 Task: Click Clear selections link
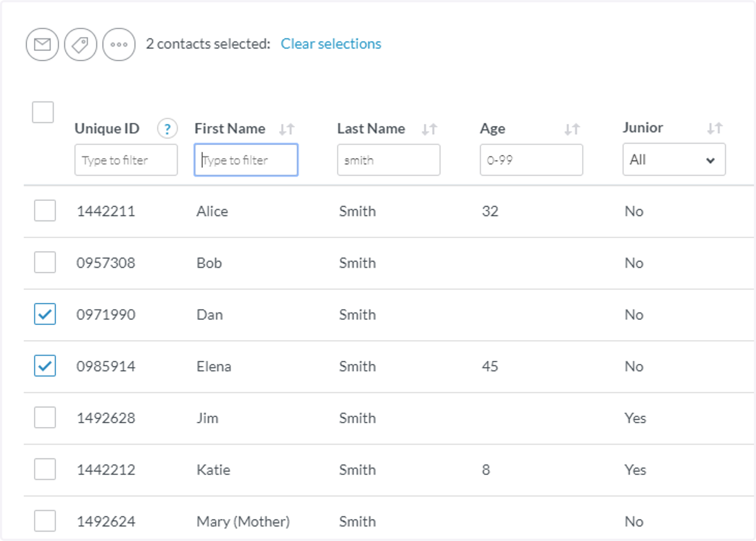331,44
